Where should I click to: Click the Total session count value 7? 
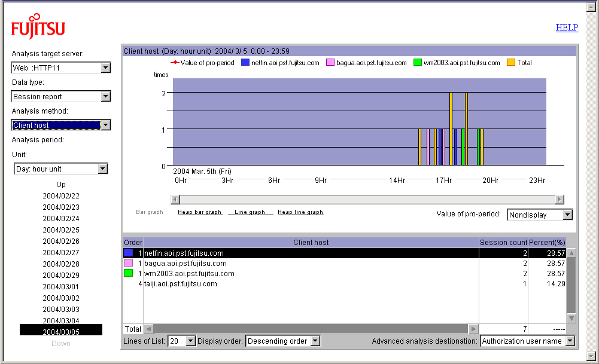coord(525,329)
